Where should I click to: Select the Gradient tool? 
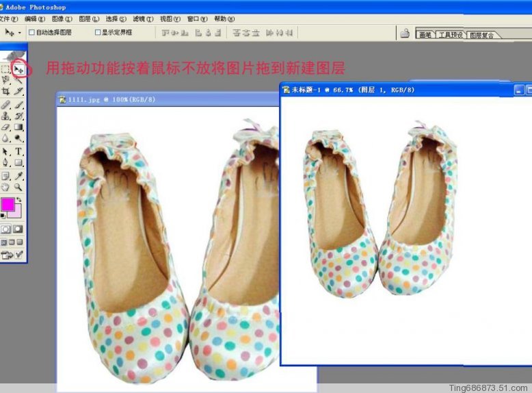[x=18, y=127]
